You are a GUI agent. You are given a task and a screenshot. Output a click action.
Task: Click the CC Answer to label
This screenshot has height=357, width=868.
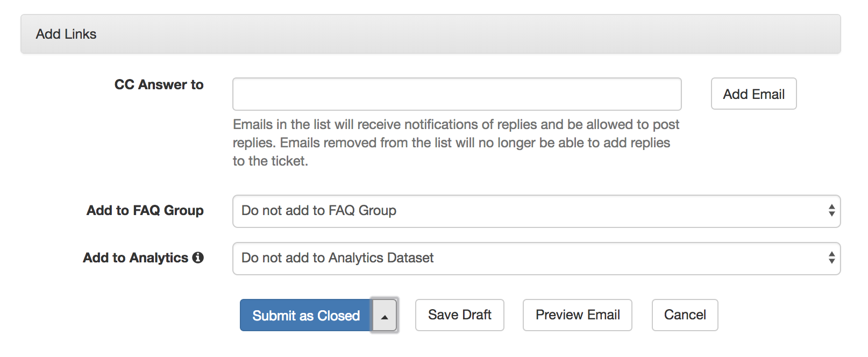click(x=159, y=85)
